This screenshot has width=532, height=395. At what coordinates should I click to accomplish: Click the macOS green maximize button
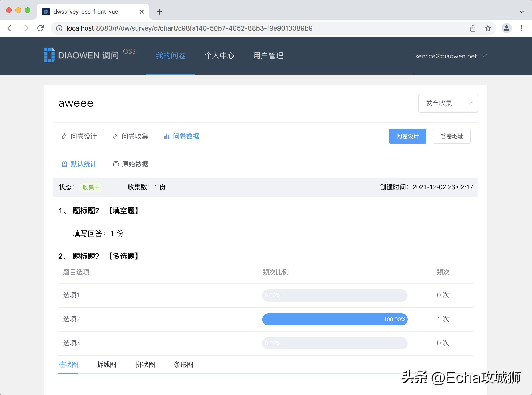pos(28,10)
